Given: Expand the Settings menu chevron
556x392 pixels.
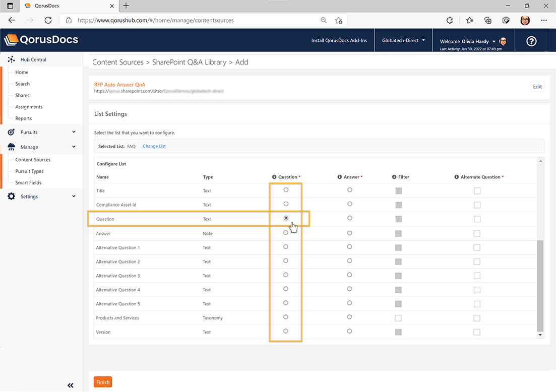Looking at the screenshot, I should coord(74,196).
